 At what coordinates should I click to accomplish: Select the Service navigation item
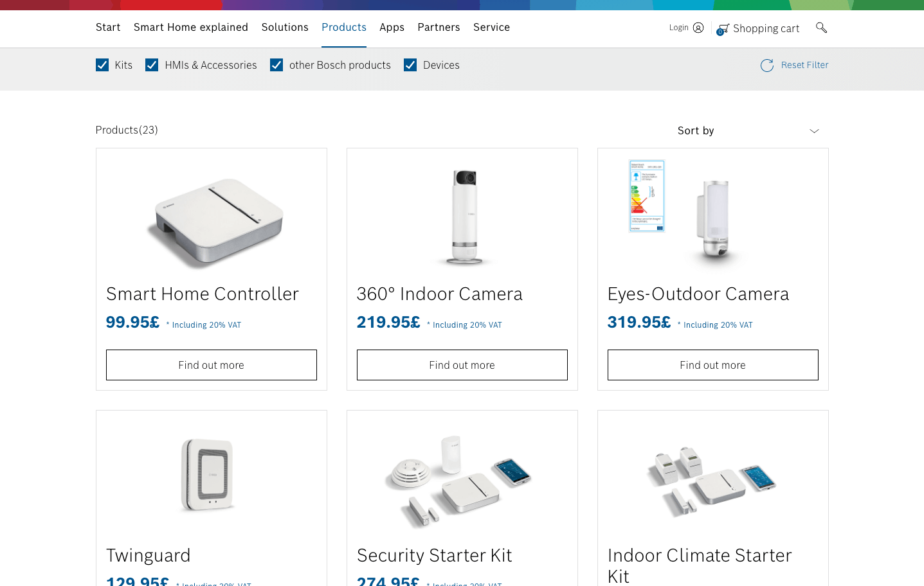coord(491,27)
